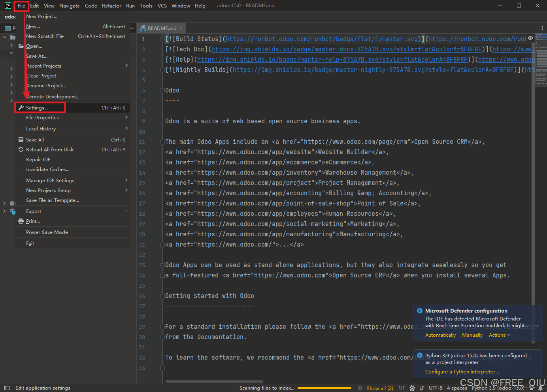Click the project root folder icon
Screen dimensions: 547x392
[13, 38]
